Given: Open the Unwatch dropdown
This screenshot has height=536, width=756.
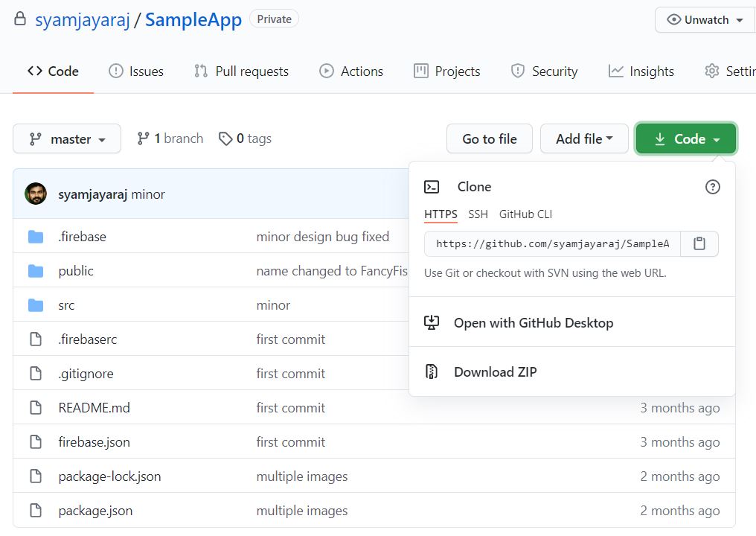Looking at the screenshot, I should [703, 20].
